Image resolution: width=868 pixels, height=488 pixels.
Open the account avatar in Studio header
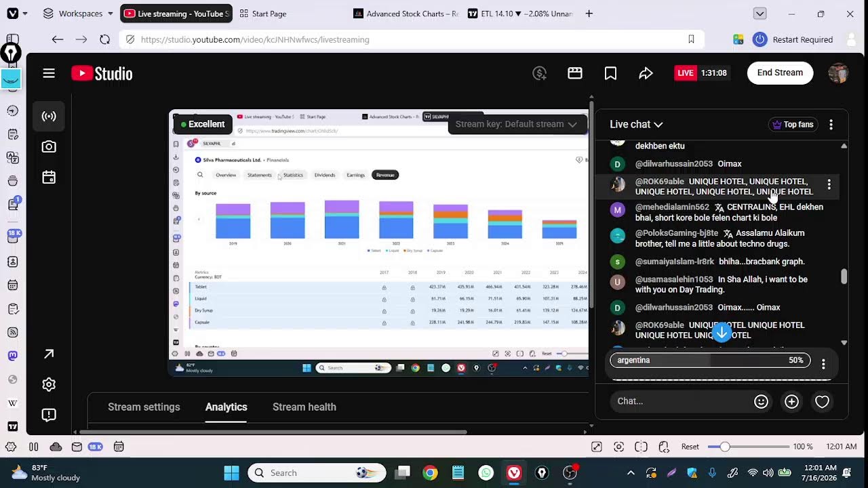[838, 73]
